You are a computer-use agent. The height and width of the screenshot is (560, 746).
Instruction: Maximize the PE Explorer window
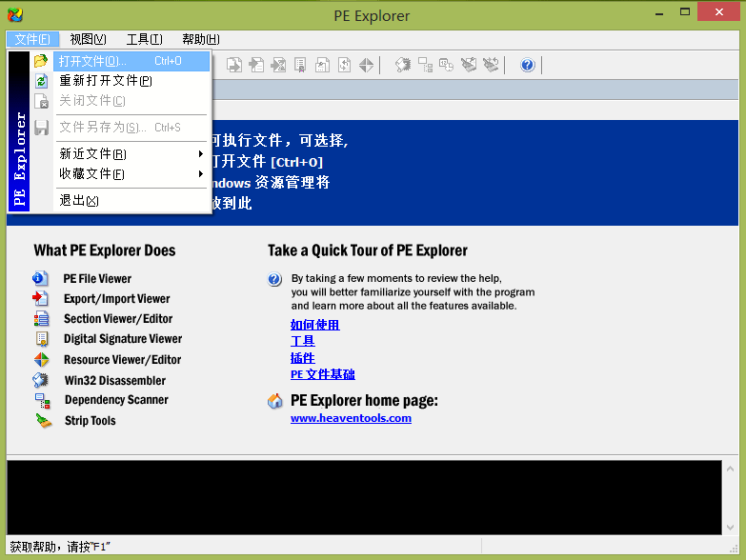pos(685,12)
